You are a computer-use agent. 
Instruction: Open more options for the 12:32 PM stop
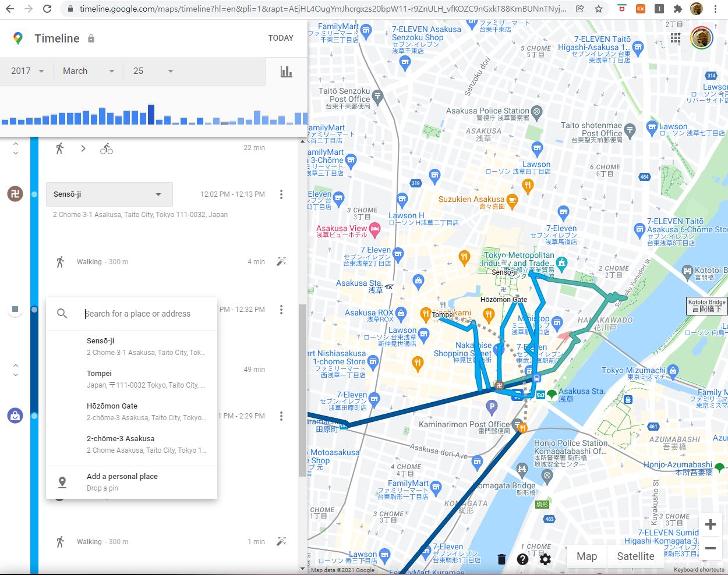[281, 310]
